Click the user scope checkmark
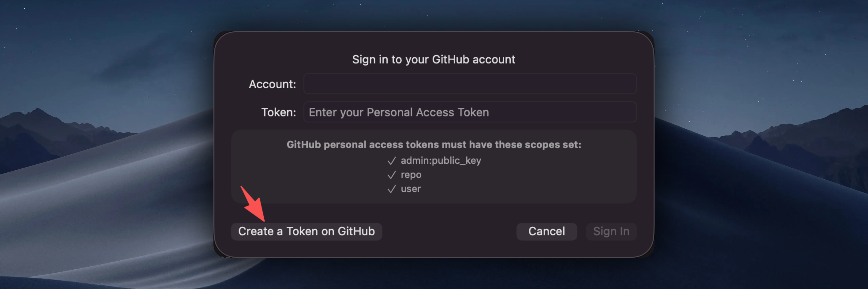 pos(391,189)
